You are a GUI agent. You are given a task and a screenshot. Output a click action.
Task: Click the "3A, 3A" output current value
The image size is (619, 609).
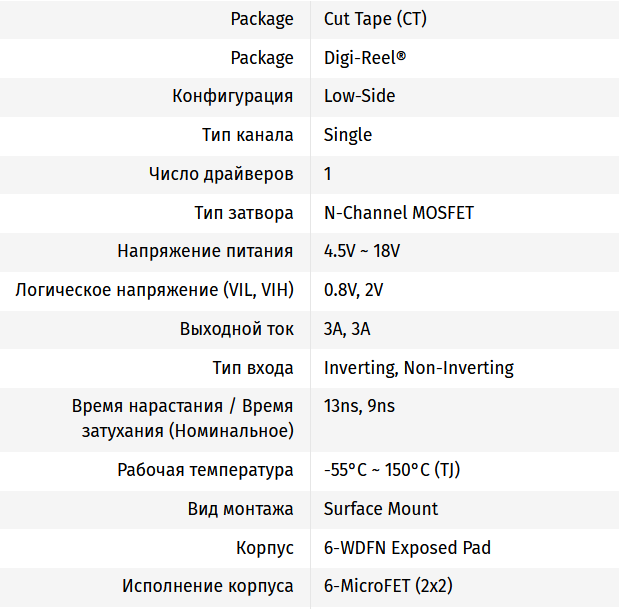tap(347, 329)
